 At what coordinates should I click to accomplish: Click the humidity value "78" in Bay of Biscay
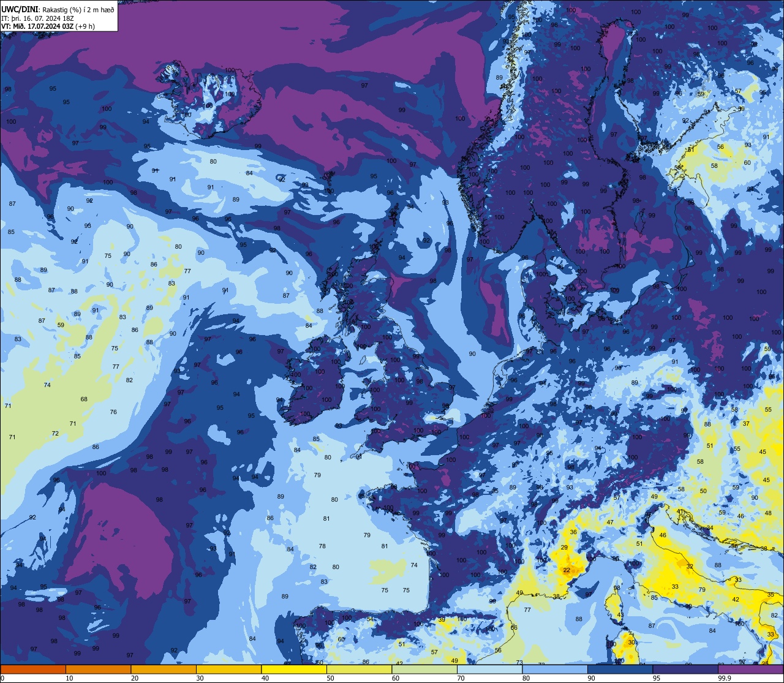[322, 546]
